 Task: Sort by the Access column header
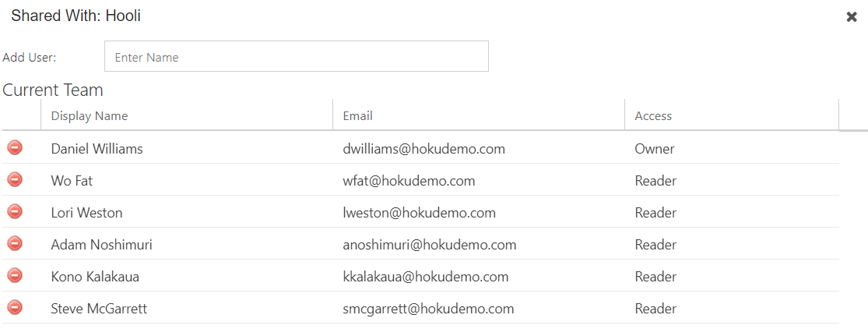653,116
